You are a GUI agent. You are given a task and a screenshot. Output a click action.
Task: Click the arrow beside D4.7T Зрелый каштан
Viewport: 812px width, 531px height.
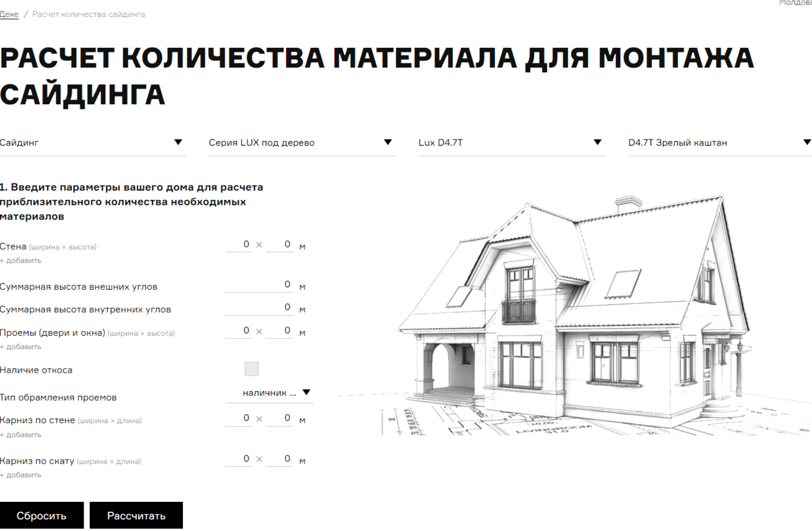(808, 142)
